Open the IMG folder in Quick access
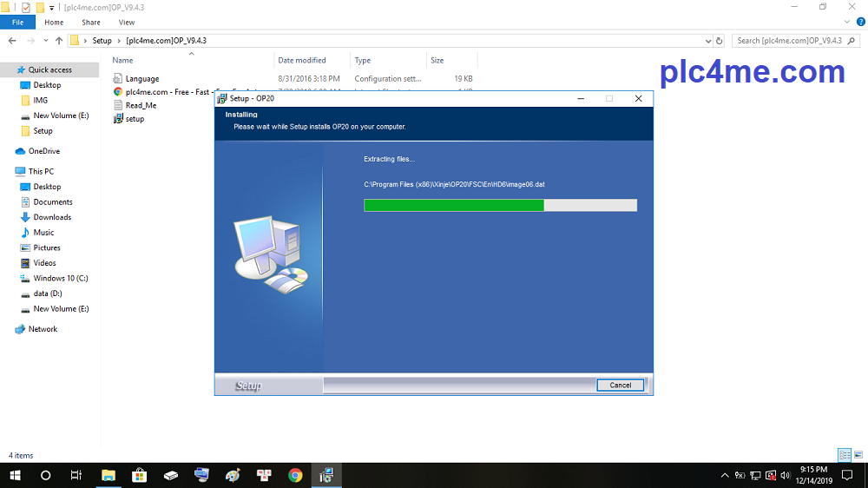This screenshot has width=868, height=488. 41,100
